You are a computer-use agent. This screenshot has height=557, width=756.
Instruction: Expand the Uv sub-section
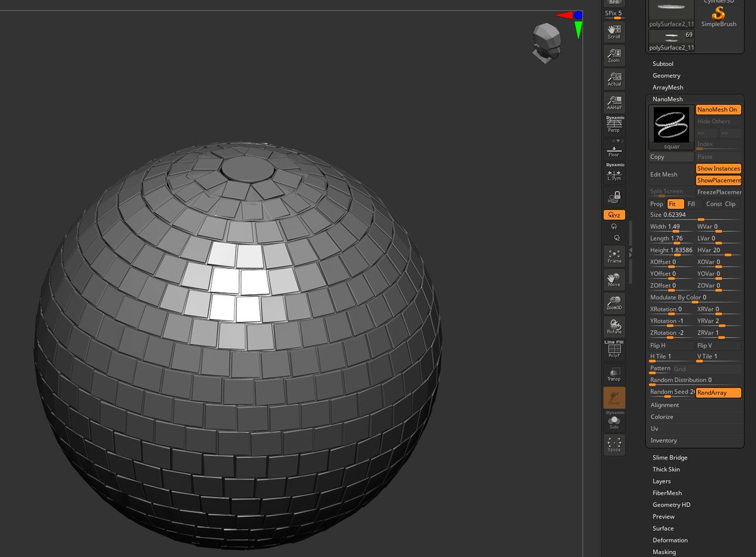click(654, 428)
